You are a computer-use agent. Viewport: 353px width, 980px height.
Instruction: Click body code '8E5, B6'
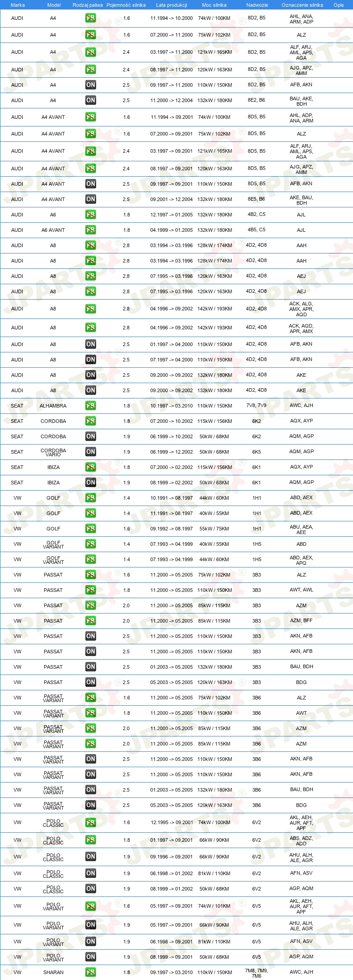(256, 199)
